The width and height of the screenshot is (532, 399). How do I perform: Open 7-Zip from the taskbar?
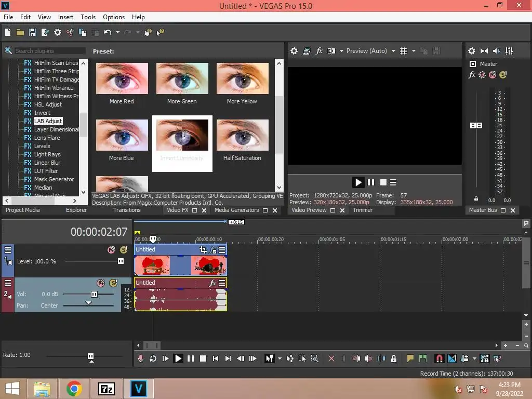[x=107, y=389]
